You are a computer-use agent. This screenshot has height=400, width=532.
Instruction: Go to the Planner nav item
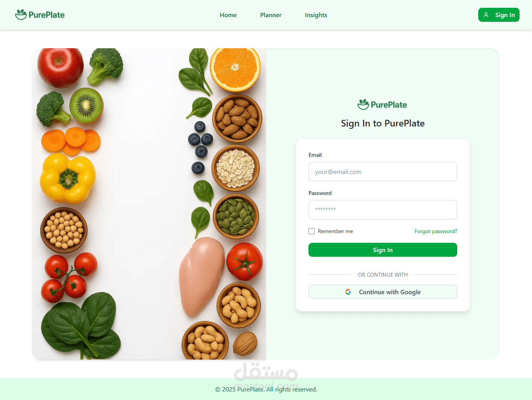271,15
